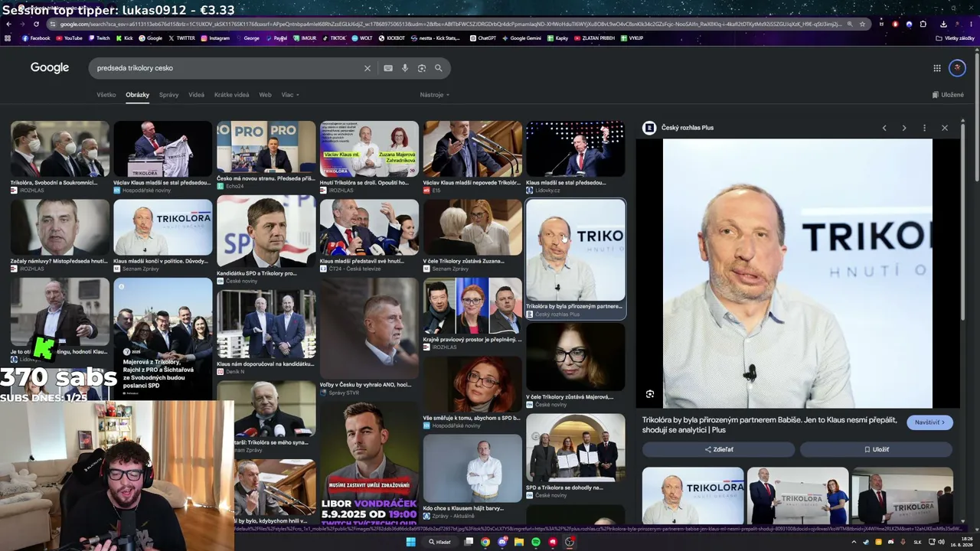980x551 pixels.
Task: Open Spotify from the taskbar
Action: [x=536, y=542]
